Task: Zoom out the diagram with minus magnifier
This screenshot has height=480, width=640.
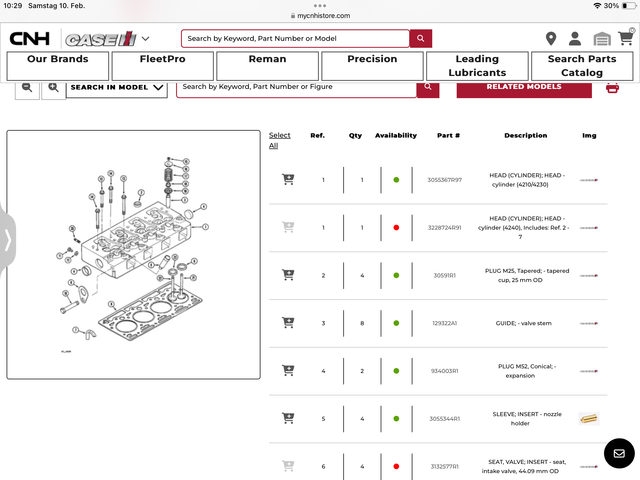Action: (x=27, y=88)
